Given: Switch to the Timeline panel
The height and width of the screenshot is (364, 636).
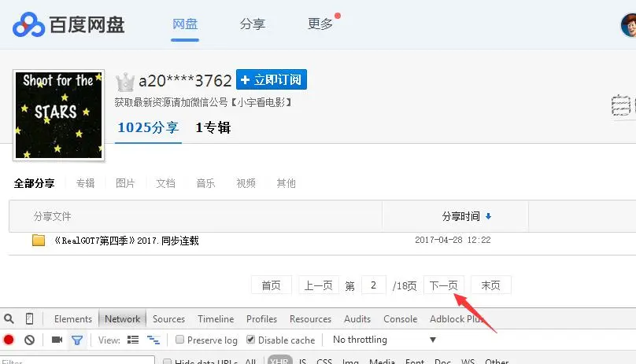Looking at the screenshot, I should pos(216,319).
